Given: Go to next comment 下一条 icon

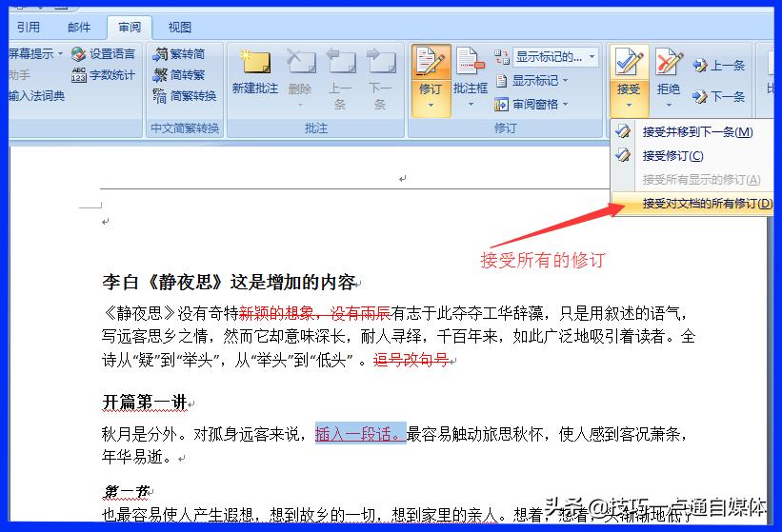Looking at the screenshot, I should [380, 62].
